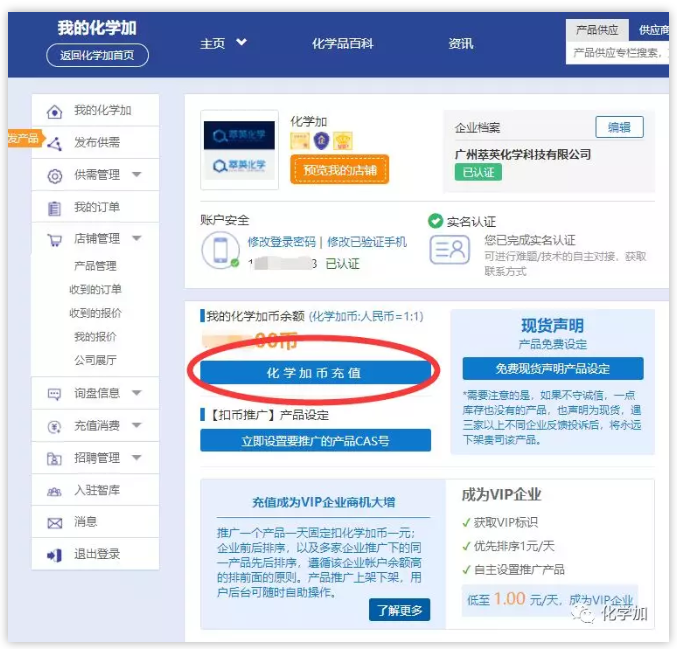
Task: Select 收到的订单 under 店铺管理
Action: [96, 290]
